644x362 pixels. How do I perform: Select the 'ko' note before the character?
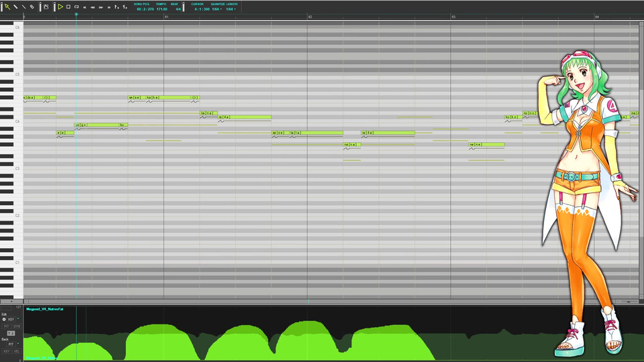pyautogui.click(x=513, y=117)
